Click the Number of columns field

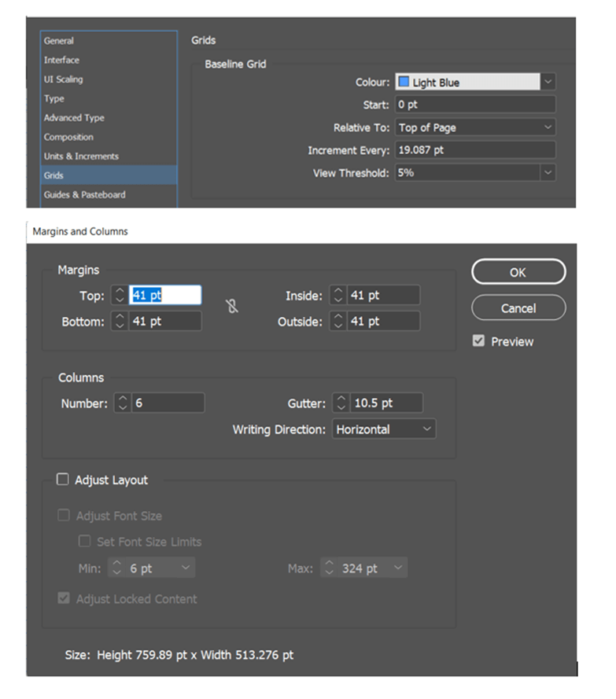(168, 403)
